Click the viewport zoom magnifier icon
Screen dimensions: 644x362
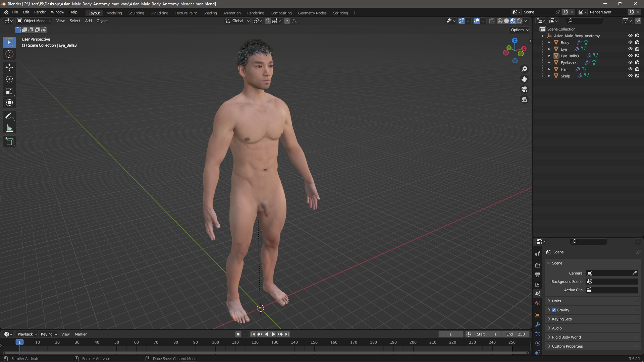click(x=524, y=69)
